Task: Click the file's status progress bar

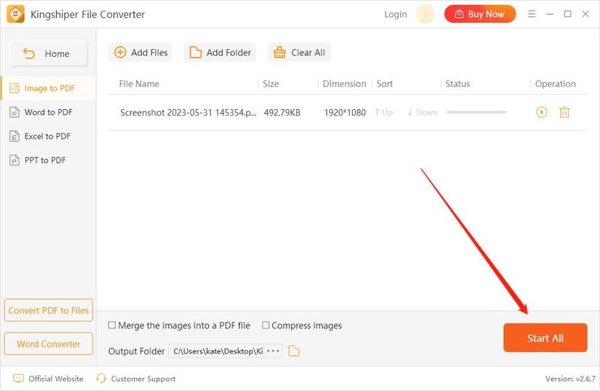Action: click(476, 112)
